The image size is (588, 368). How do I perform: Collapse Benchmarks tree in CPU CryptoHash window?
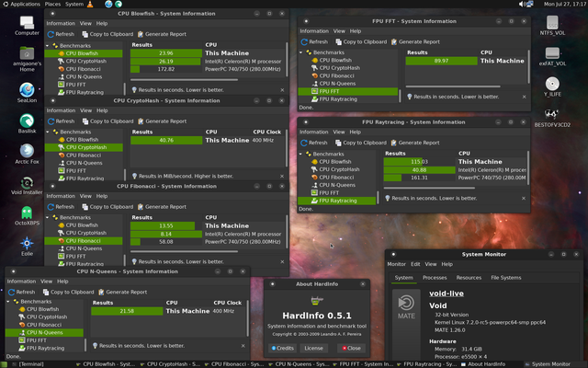(x=48, y=132)
